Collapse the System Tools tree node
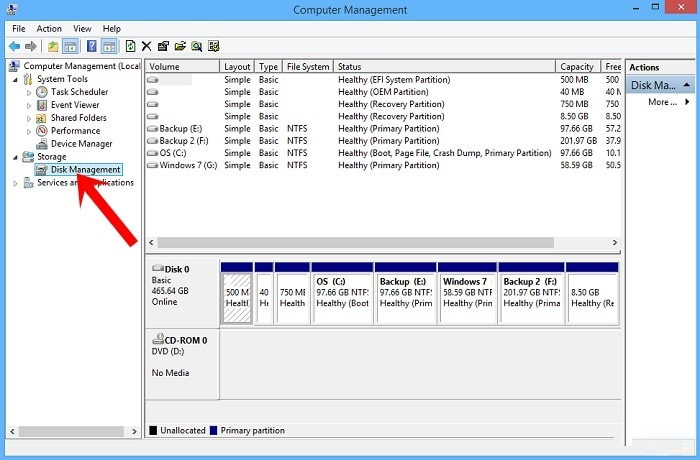Image resolution: width=700 pixels, height=460 pixels. [15, 79]
